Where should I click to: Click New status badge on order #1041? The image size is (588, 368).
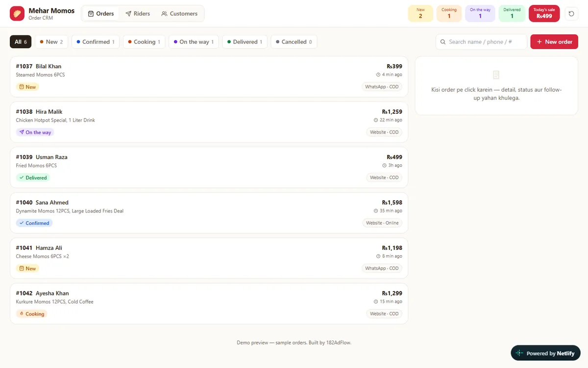pos(27,268)
